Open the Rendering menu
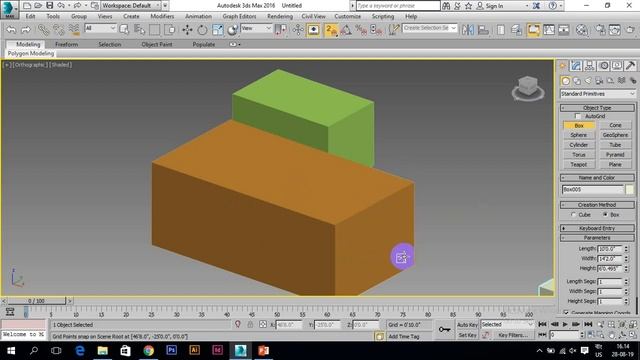Screen dimensions: 640x360 pyautogui.click(x=280, y=16)
